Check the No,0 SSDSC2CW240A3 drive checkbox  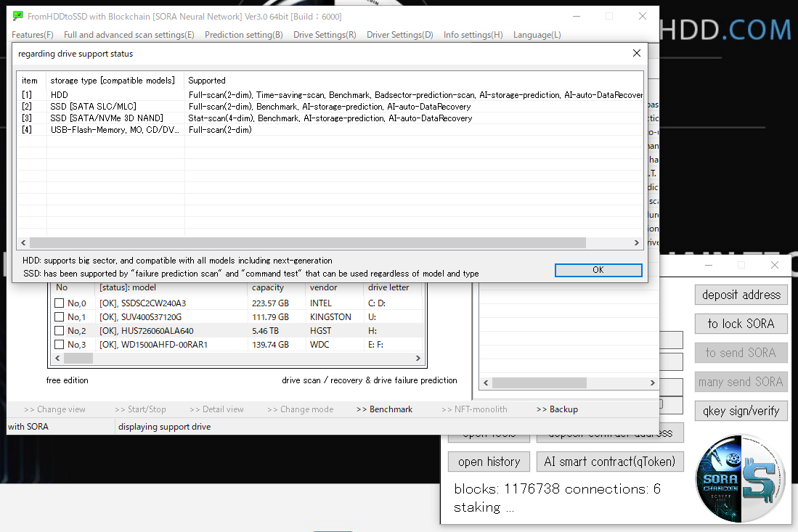point(60,303)
